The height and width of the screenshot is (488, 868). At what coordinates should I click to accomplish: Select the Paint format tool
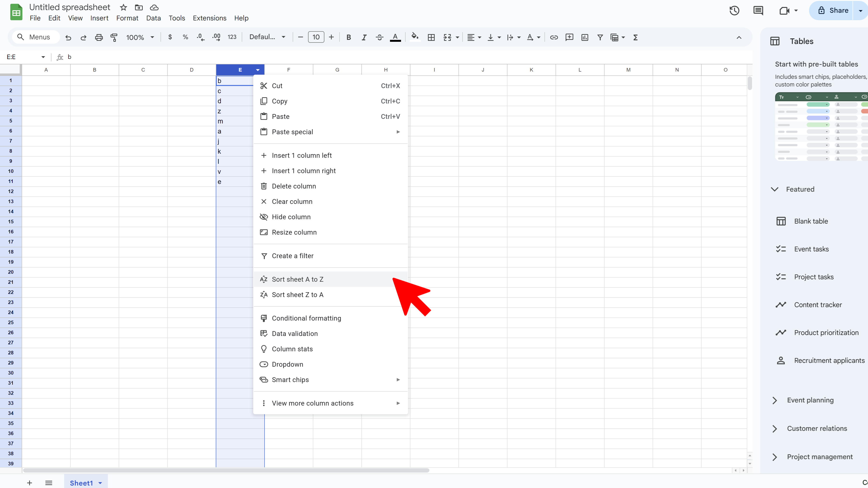(114, 37)
